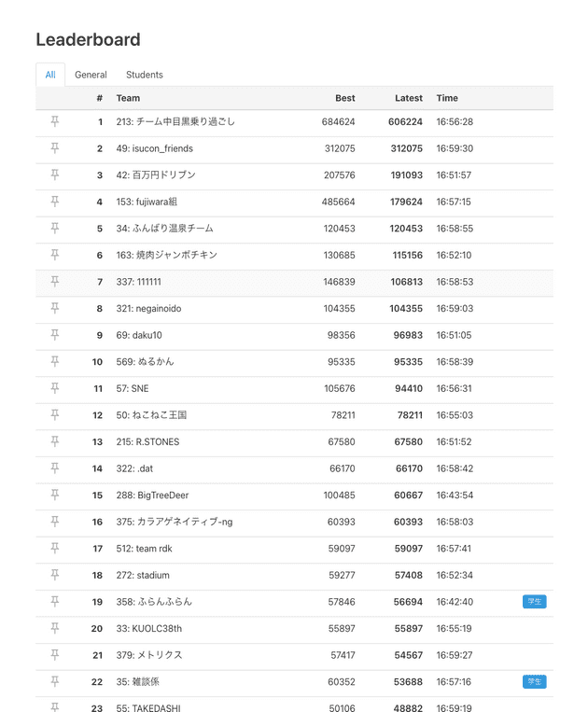Viewport: 588px width, 712px height.
Task: Open the Students tab
Action: [145, 75]
